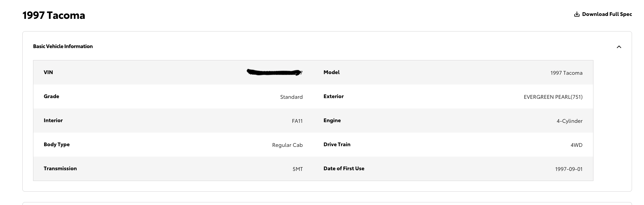Collapse the Basic Vehicle Information section

pos(619,47)
